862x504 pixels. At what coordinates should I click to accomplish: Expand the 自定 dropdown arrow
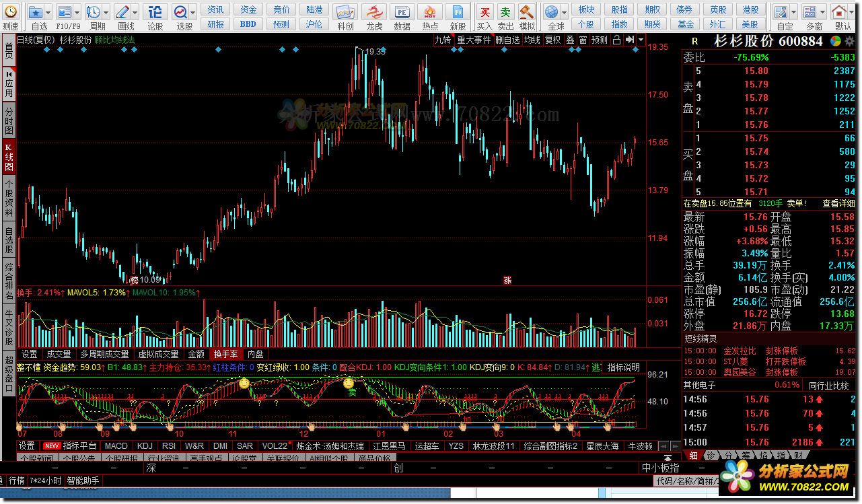click(793, 12)
